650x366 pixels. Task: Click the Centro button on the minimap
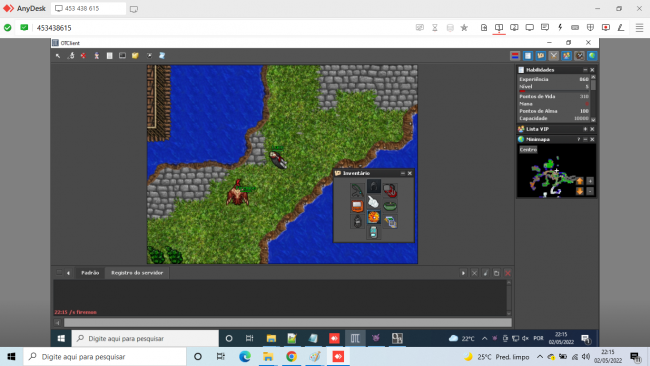pyautogui.click(x=528, y=150)
